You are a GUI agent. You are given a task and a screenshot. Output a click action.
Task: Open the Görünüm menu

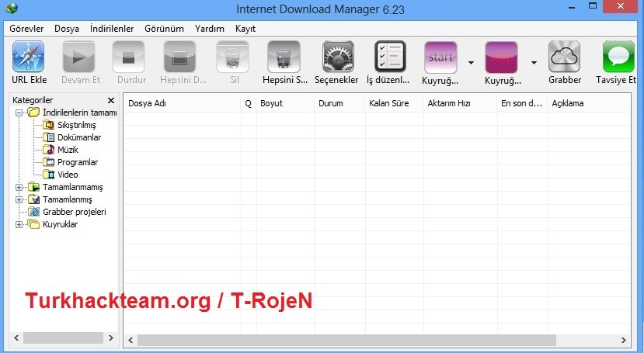tap(164, 29)
